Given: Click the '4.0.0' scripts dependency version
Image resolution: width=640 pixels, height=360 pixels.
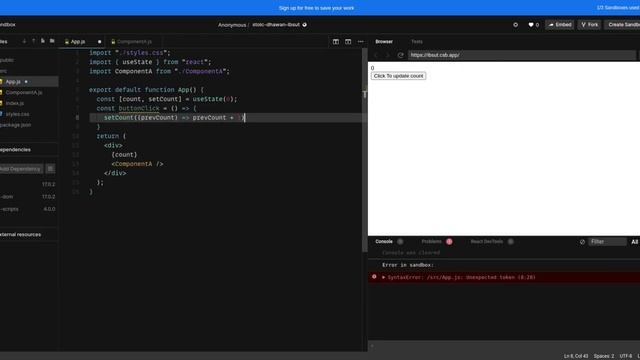Looking at the screenshot, I should click(49, 209).
